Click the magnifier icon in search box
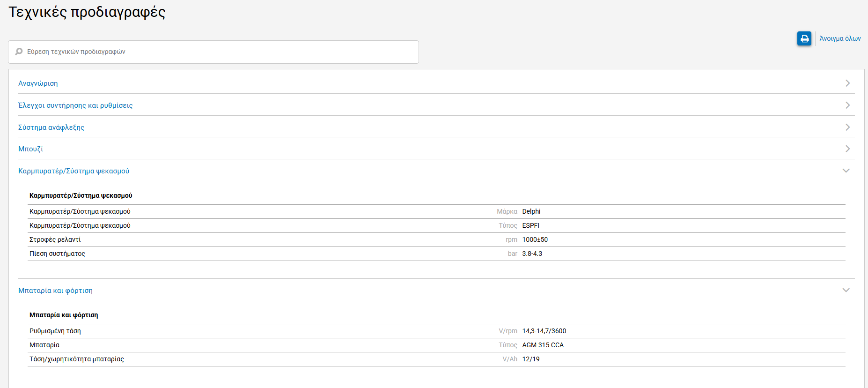Screen dimensions: 868x388 click(x=19, y=52)
